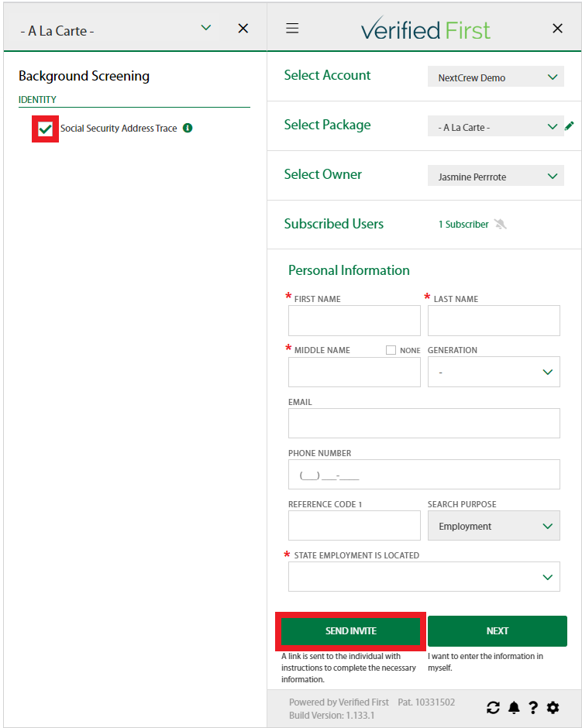This screenshot has width=582, height=728.
Task: Open the Select Owner dropdown
Action: tap(496, 176)
